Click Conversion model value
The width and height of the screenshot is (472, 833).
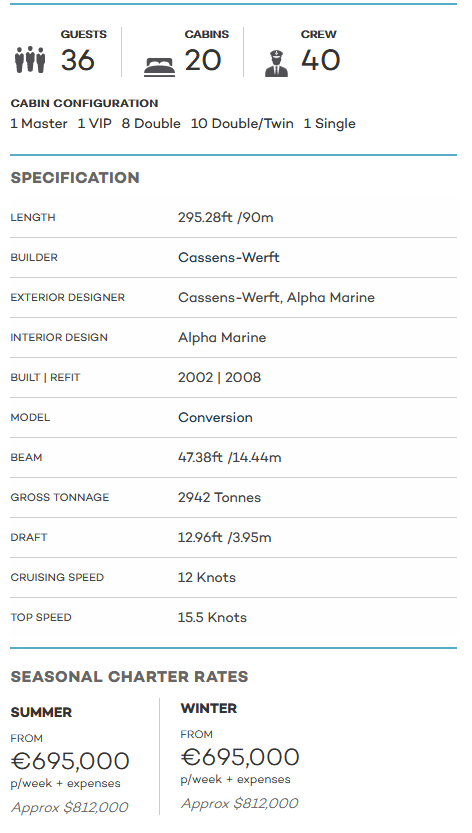click(x=215, y=418)
